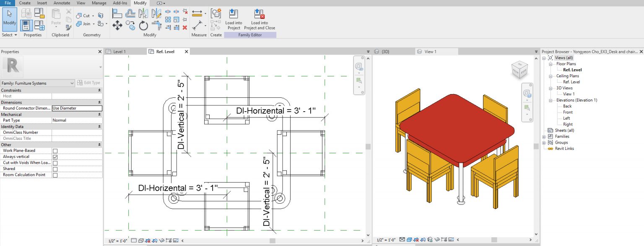Activate the Move tool

(x=117, y=25)
